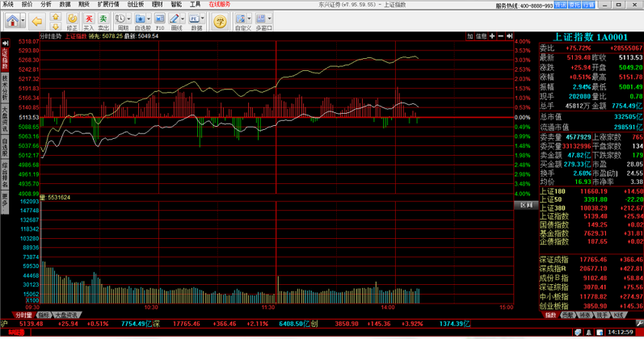
Task: Select the 大盘资讯 left sidebar tab
Action: click(5, 119)
